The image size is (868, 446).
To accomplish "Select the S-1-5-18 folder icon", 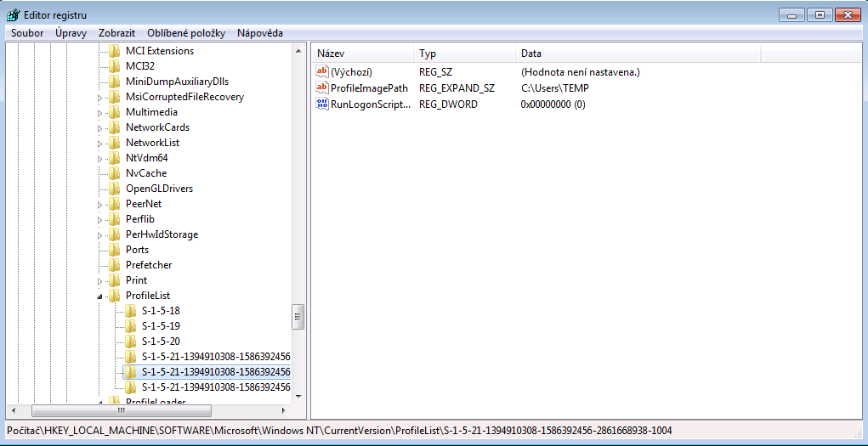I will (x=130, y=311).
